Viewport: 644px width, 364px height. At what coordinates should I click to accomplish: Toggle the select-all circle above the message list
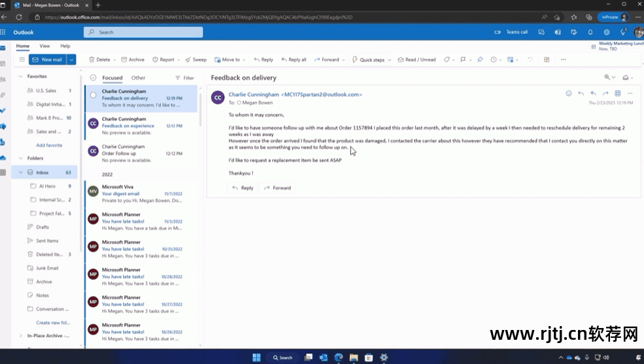click(x=93, y=78)
